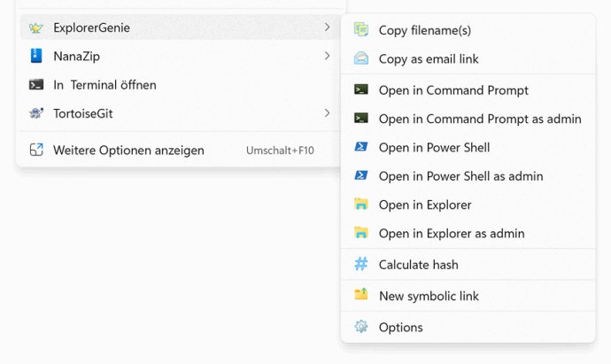
Task: Click the 'Weitere Optionen anzeigen' expand icon
Action: [36, 150]
